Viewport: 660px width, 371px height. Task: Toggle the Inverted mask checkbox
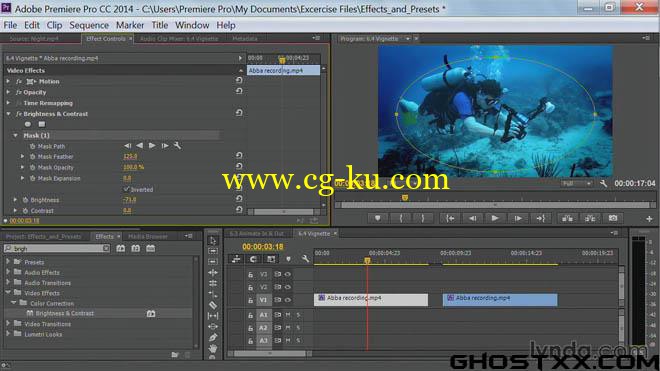tap(126, 189)
